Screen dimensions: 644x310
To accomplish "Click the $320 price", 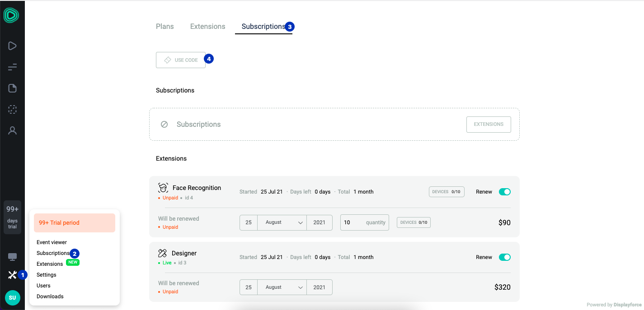I will coord(503,287).
